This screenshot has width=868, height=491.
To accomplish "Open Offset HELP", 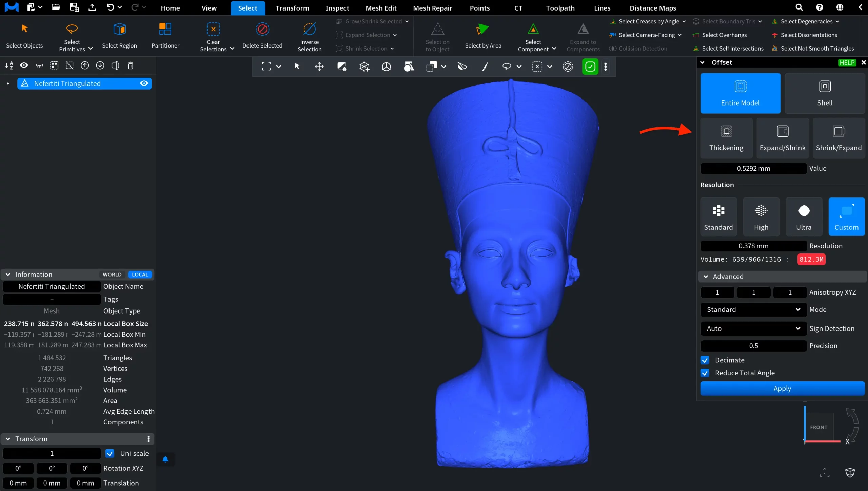I will [x=847, y=62].
